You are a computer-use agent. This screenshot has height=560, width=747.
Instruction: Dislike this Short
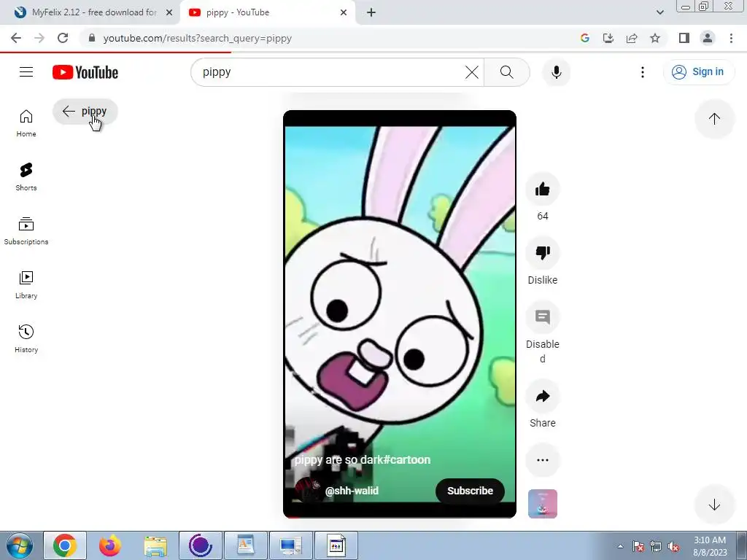point(542,252)
